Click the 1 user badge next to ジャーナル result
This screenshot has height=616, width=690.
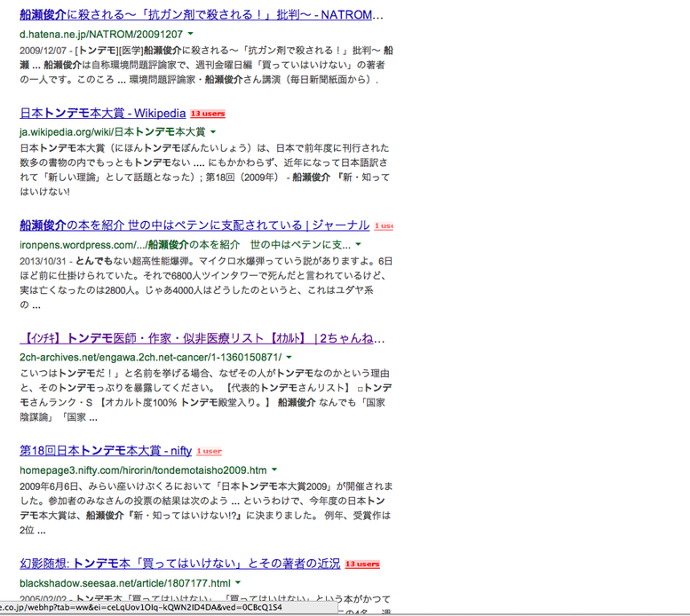[384, 225]
